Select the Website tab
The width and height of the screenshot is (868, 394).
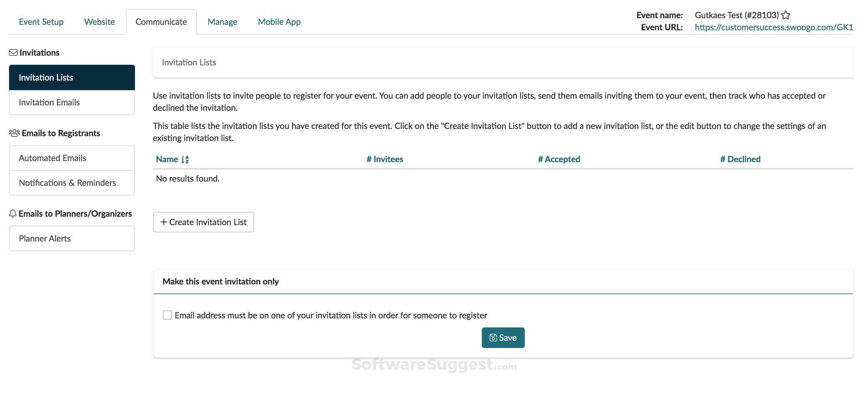[x=99, y=21]
